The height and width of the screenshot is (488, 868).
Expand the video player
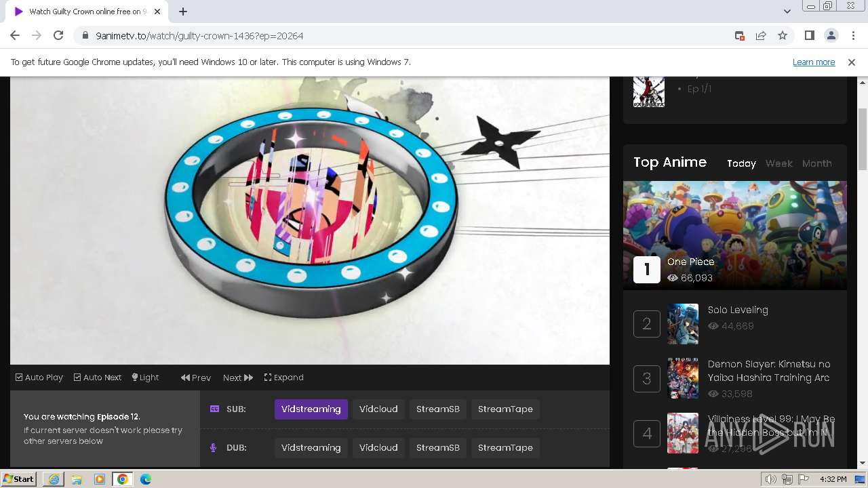[284, 378]
